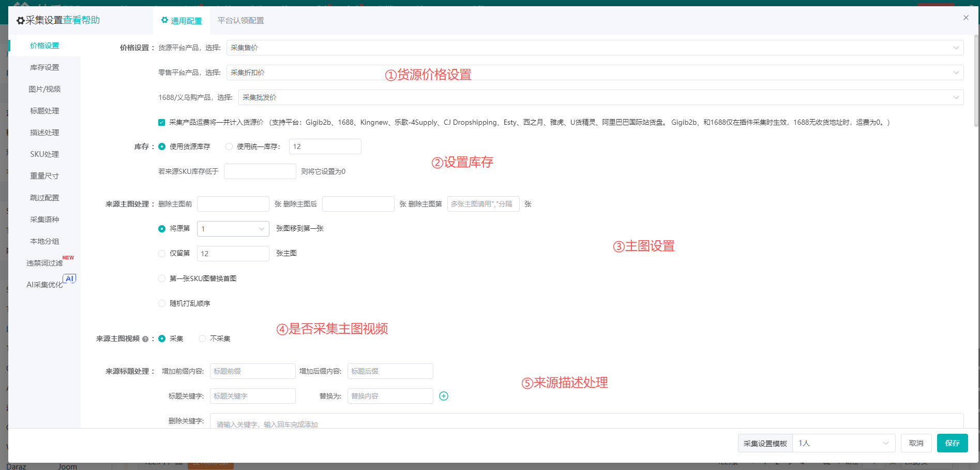980x470 pixels.
Task: Open the 采集设置模板 dropdown
Action: pyautogui.click(x=843, y=443)
